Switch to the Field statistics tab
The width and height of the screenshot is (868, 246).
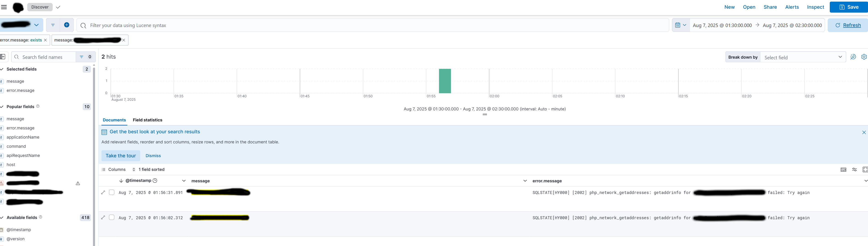pos(147,120)
